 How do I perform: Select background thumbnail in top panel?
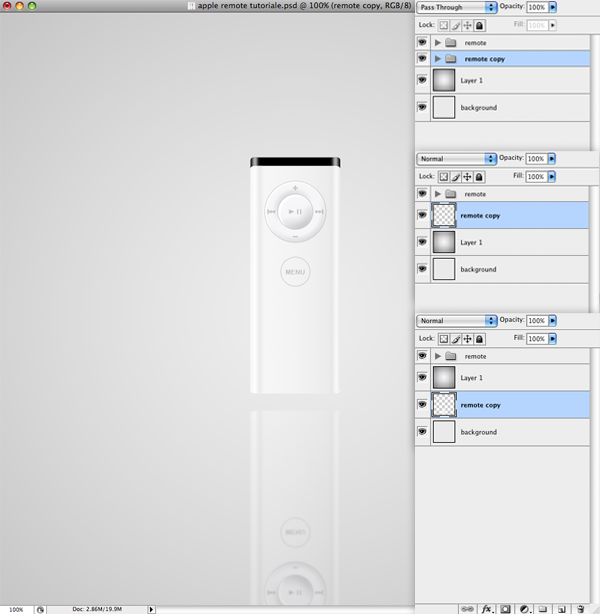coord(444,107)
